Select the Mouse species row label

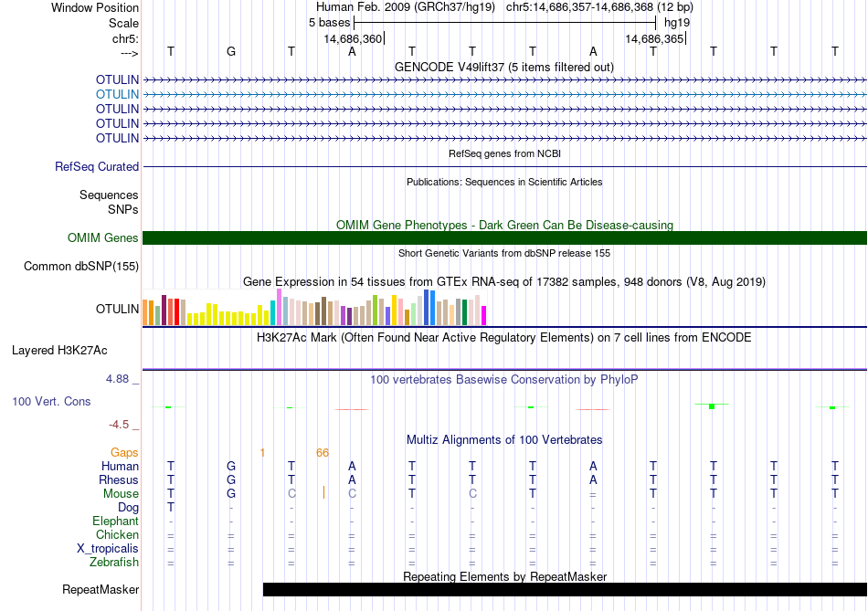click(121, 494)
